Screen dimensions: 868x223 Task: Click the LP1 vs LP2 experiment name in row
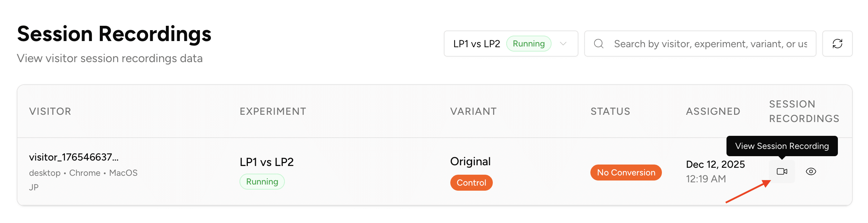267,162
